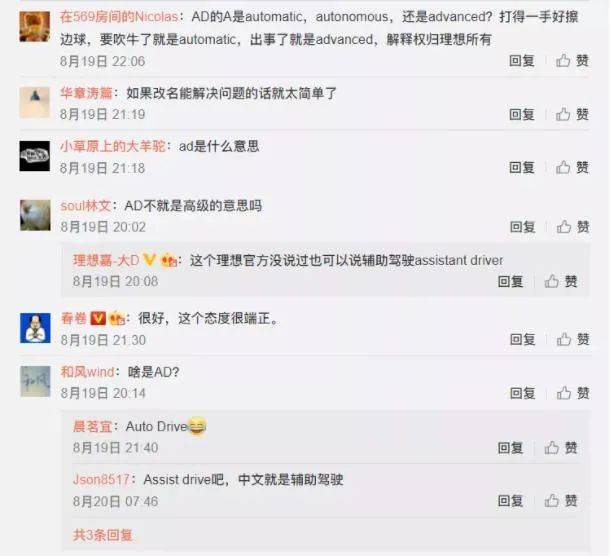Reply to 在569房间的Nicolas's comment

(x=522, y=61)
